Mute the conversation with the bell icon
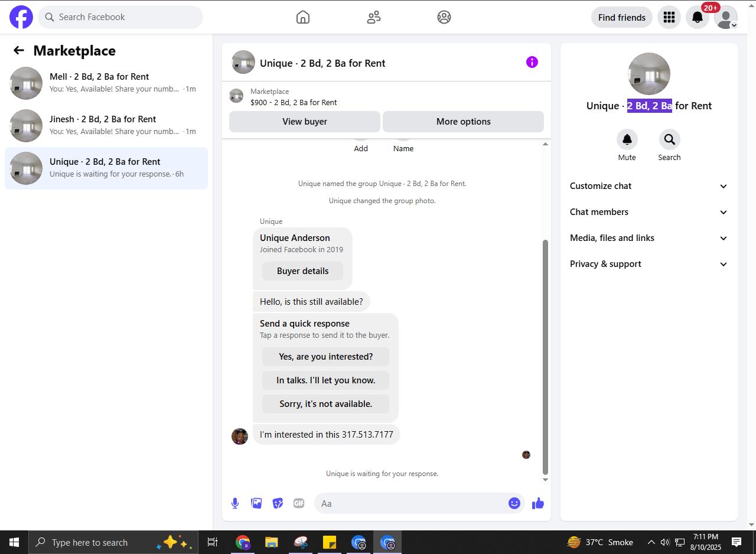The height and width of the screenshot is (554, 756). [627, 139]
